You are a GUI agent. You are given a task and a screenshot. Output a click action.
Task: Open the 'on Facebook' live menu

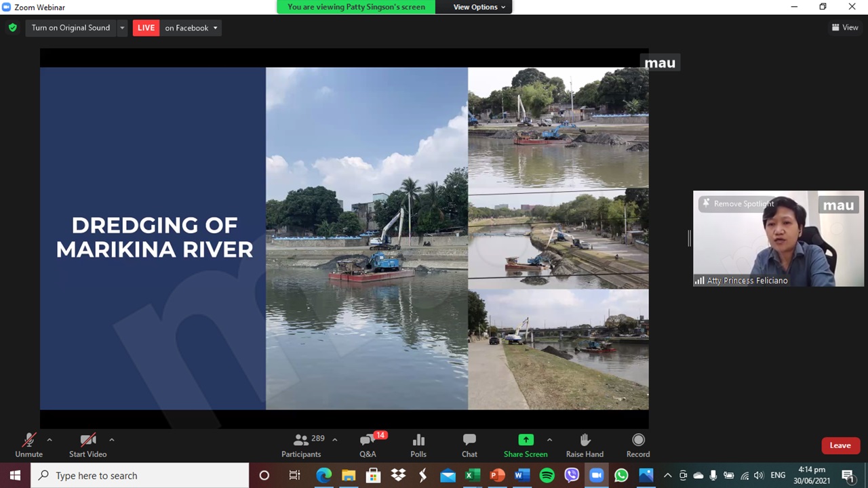191,28
